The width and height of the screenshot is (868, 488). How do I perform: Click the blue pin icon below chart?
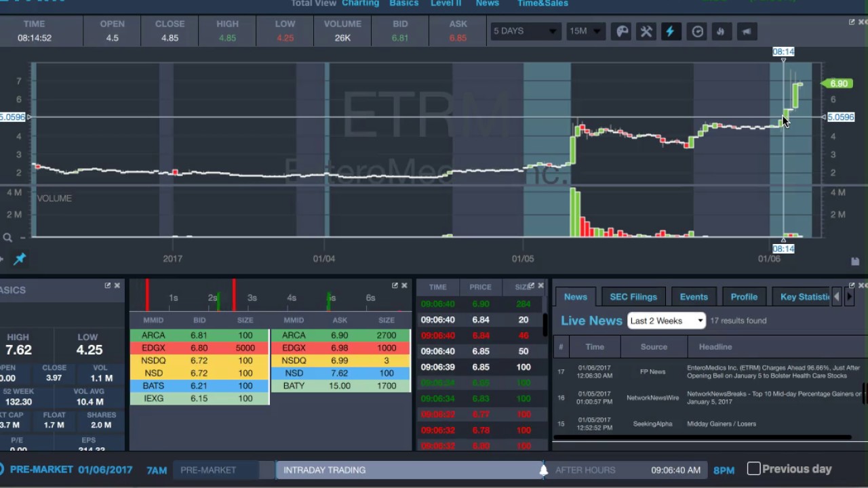(x=20, y=258)
